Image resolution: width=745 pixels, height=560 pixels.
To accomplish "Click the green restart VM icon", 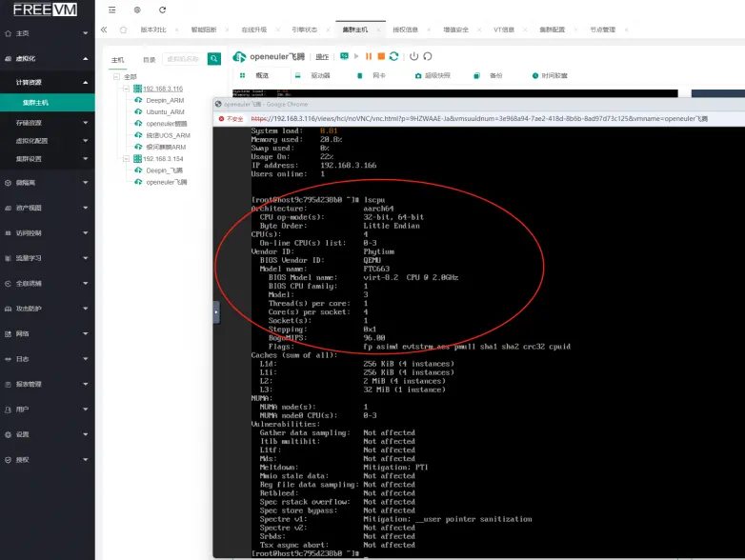I will 393,57.
